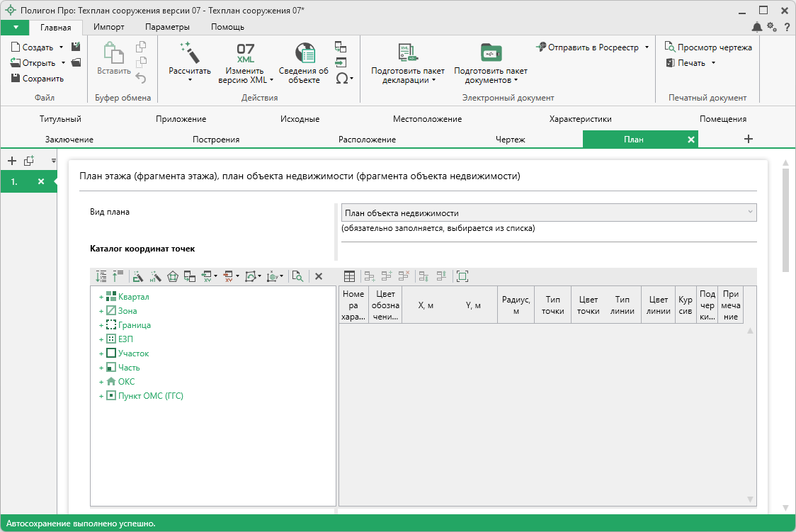Click the Подготовить пакет декларации icon
796x532 pixels.
click(x=408, y=53)
